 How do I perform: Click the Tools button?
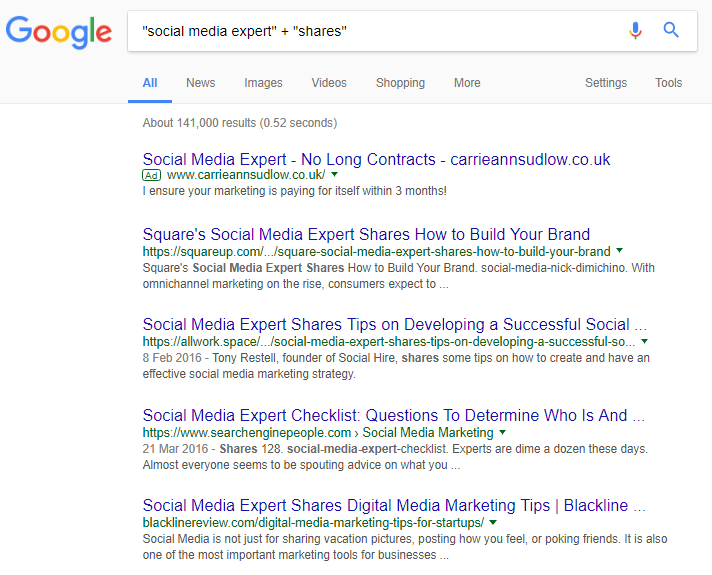(x=669, y=83)
